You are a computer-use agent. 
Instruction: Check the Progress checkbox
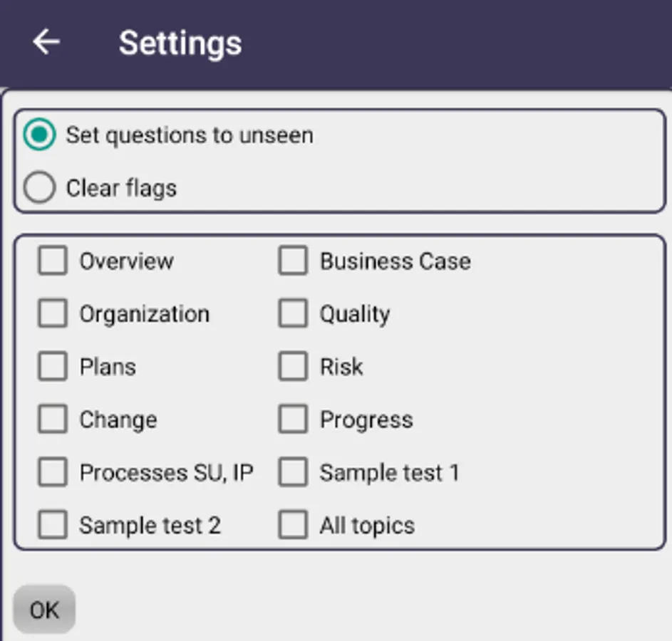292,419
